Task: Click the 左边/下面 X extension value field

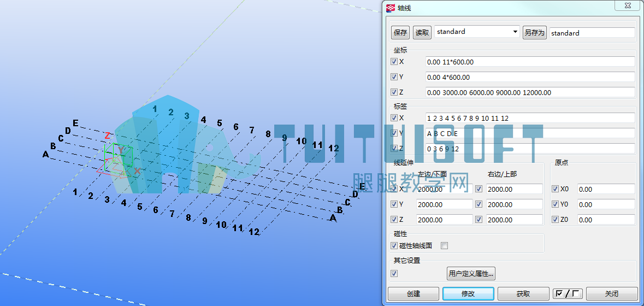Action: pos(445,190)
